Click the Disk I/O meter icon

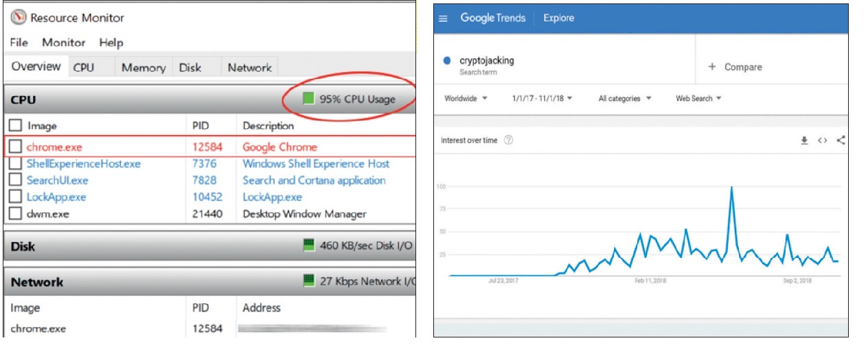(309, 246)
